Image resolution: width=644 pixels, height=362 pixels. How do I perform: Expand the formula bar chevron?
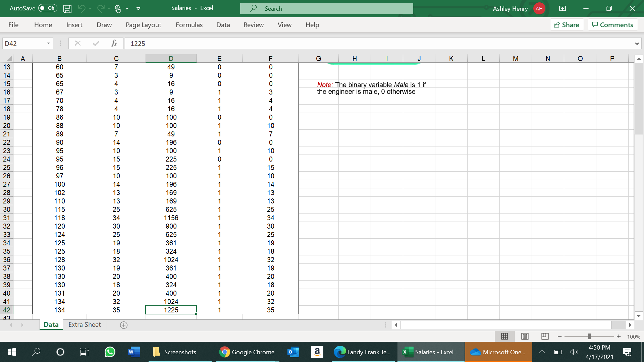(637, 44)
